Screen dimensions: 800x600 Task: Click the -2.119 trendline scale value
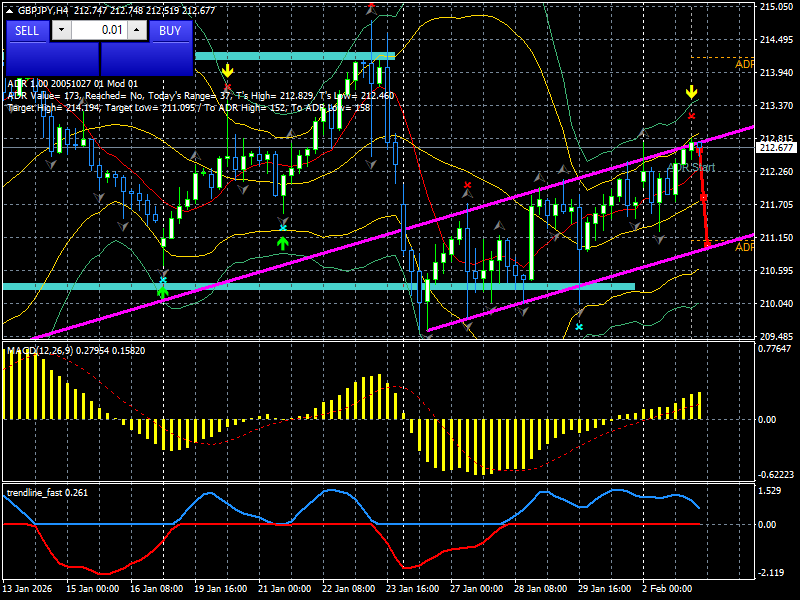(x=771, y=572)
